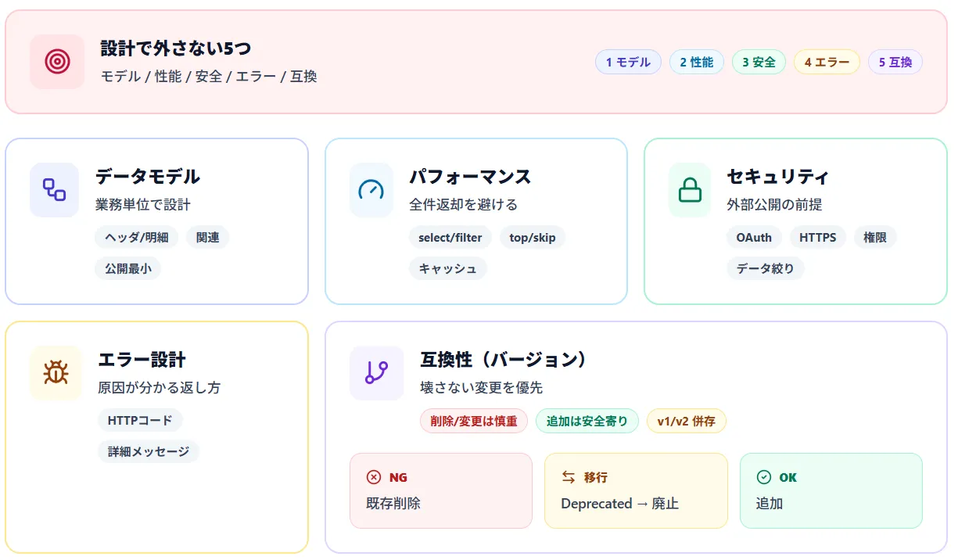Select the version branch icon for 互換性

pyautogui.click(x=376, y=373)
